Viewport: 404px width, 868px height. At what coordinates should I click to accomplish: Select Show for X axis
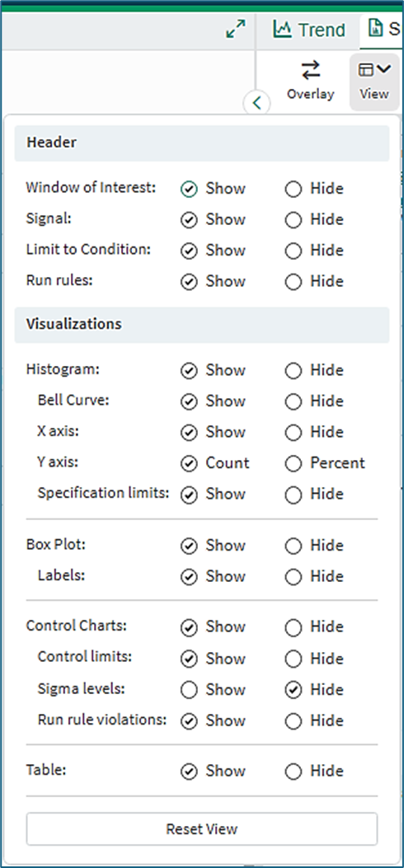190,433
